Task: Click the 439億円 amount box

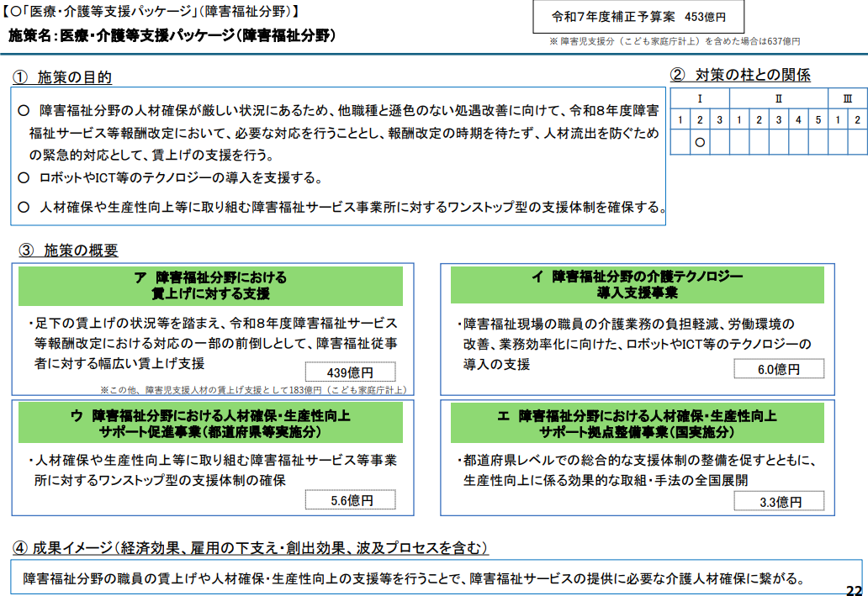Action: click(x=350, y=372)
